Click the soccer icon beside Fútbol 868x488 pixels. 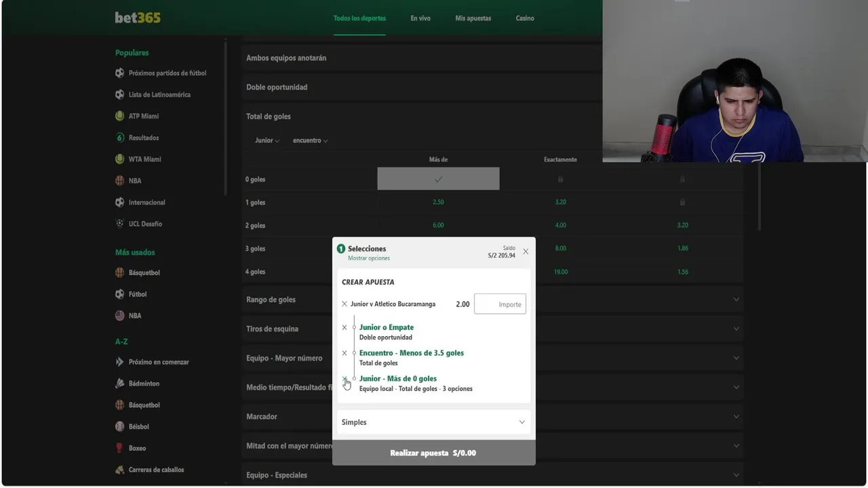coord(120,294)
